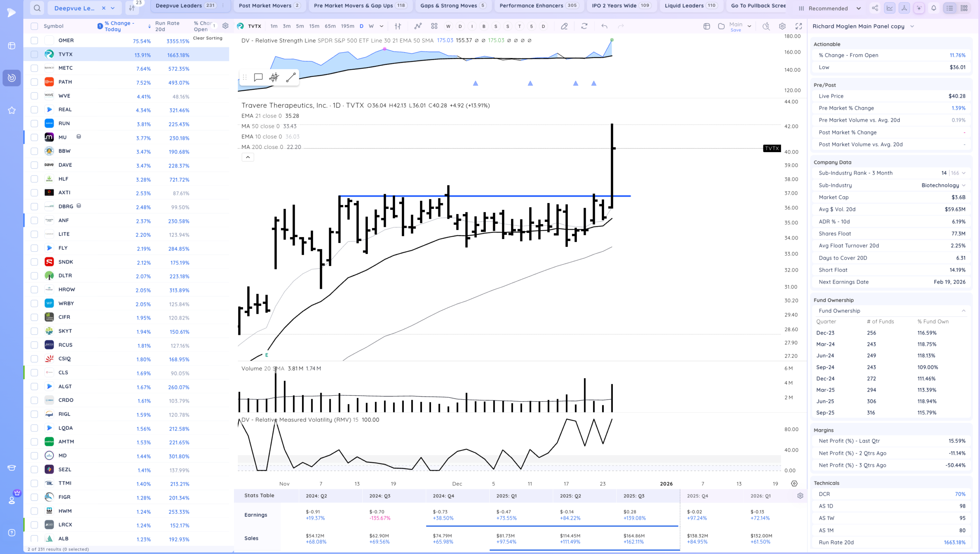Viewport: 980px width, 554px height.
Task: Select the eraser drawing tool
Action: pyautogui.click(x=564, y=26)
